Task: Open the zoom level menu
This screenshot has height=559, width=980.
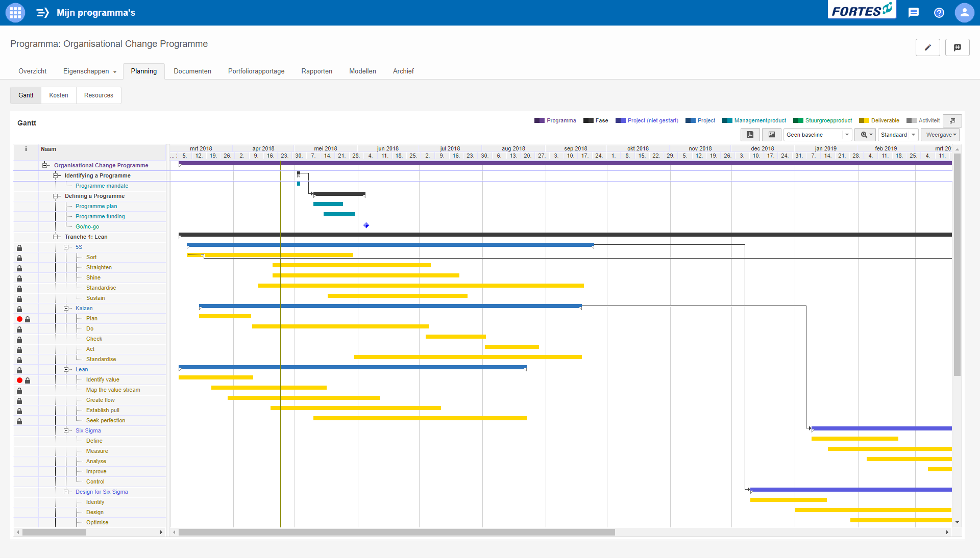Action: coord(866,135)
